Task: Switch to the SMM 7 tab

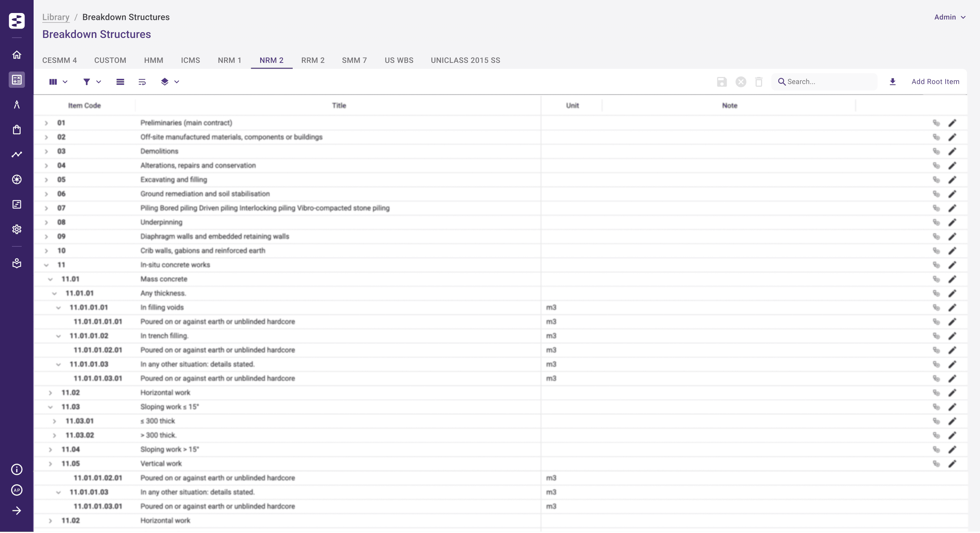Action: (x=354, y=60)
